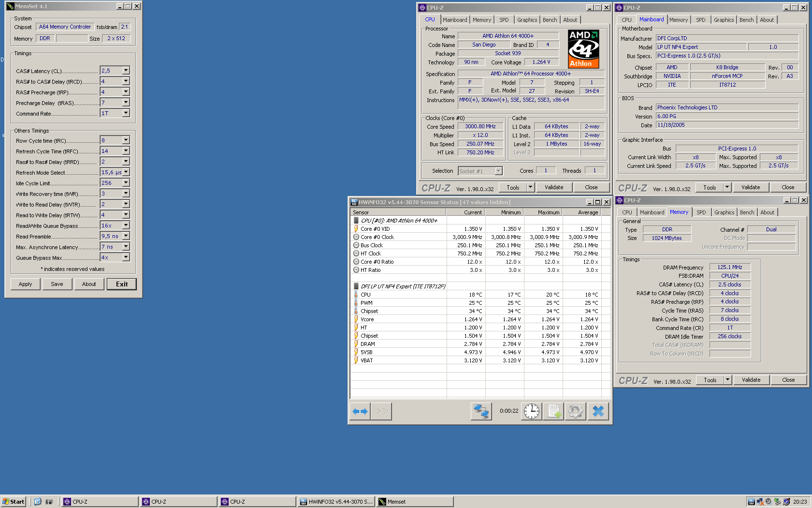Switch to the SPD tab in CPU-Z CPU window
Viewport: 812px width, 508px height.
[504, 20]
